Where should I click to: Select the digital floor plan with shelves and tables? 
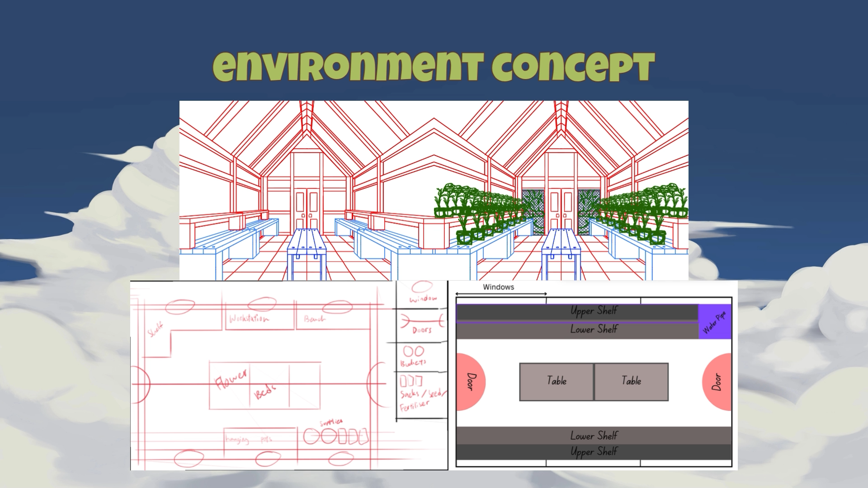593,375
